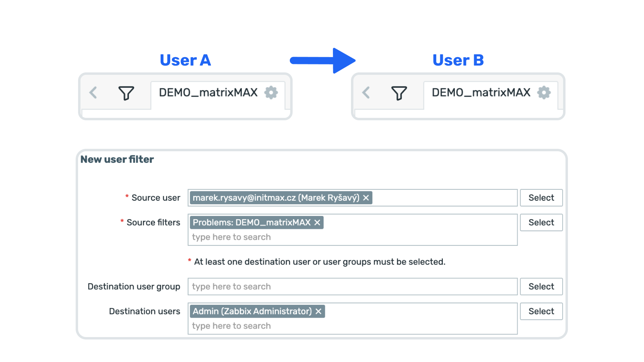Image resolution: width=644 pixels, height=362 pixels.
Task: Click the left chevron in User B's panel
Action: click(366, 93)
